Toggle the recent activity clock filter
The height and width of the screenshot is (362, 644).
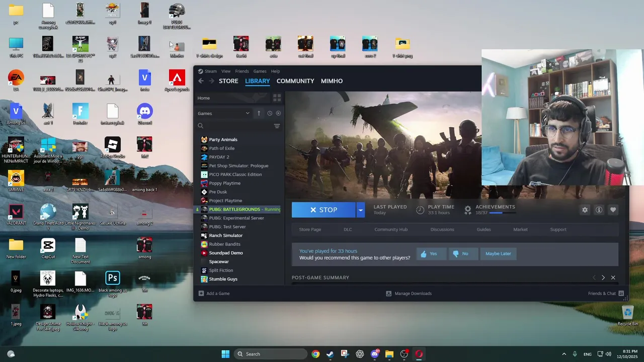pyautogui.click(x=270, y=114)
